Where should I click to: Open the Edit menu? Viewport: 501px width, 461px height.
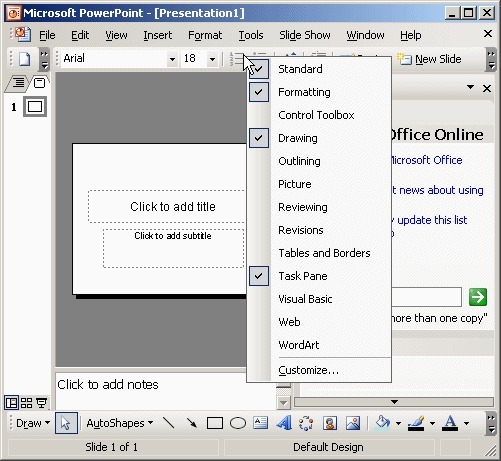tap(80, 35)
